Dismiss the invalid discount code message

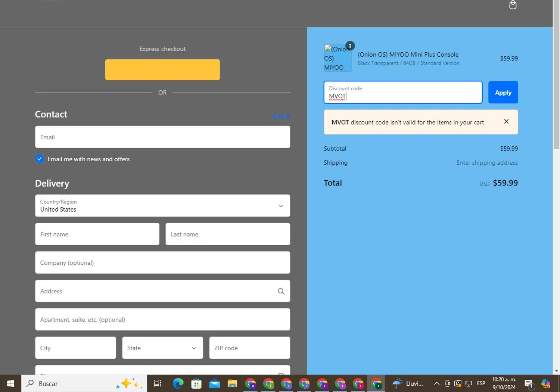pyautogui.click(x=506, y=121)
